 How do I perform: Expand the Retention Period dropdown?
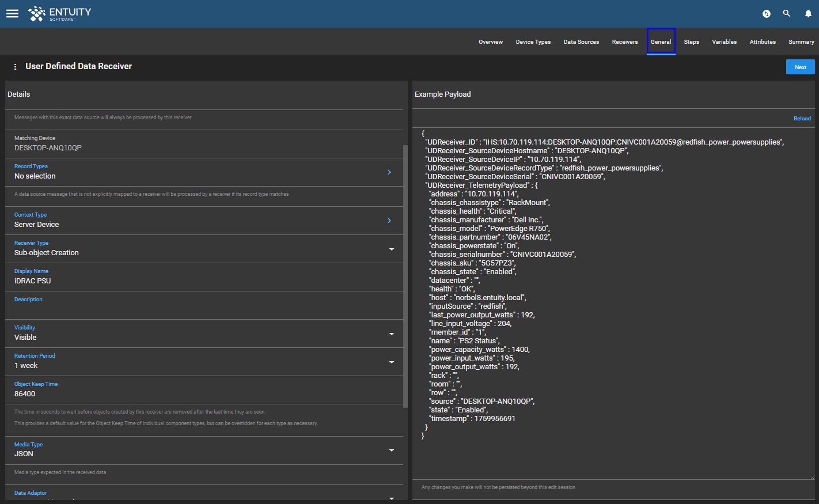coord(392,362)
